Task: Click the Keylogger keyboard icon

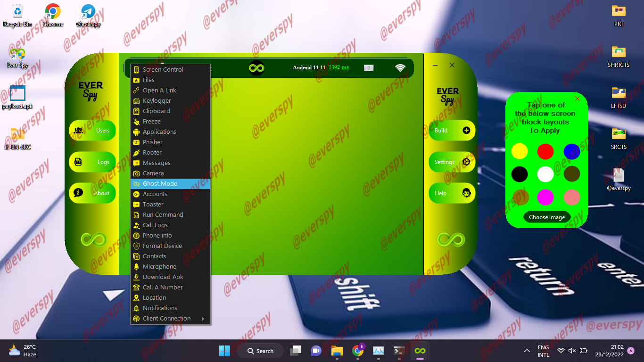Action: click(x=136, y=100)
